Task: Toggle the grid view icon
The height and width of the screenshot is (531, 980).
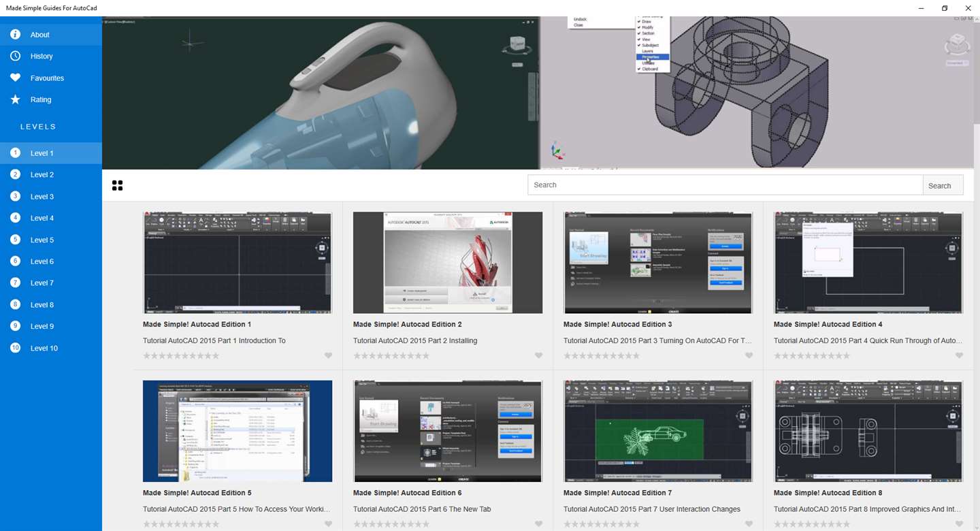Action: 117,185
